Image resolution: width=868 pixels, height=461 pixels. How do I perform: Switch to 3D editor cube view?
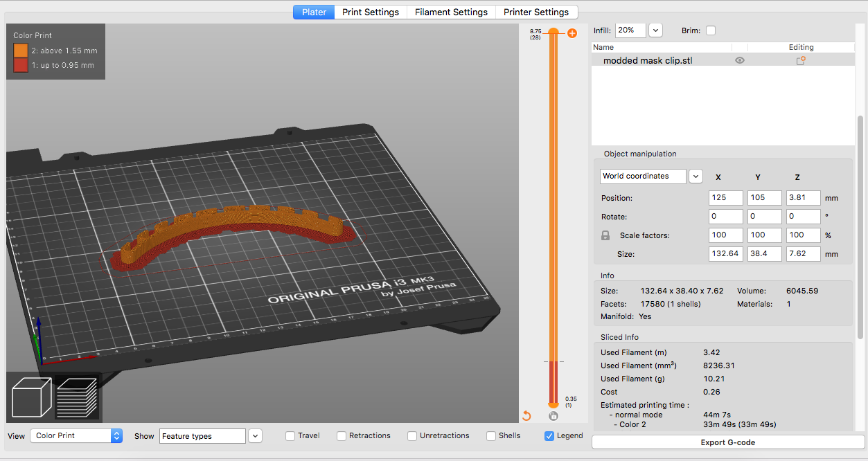[31, 397]
